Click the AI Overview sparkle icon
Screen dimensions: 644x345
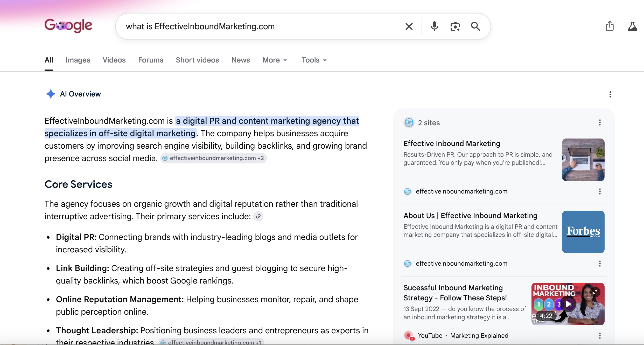(x=51, y=94)
